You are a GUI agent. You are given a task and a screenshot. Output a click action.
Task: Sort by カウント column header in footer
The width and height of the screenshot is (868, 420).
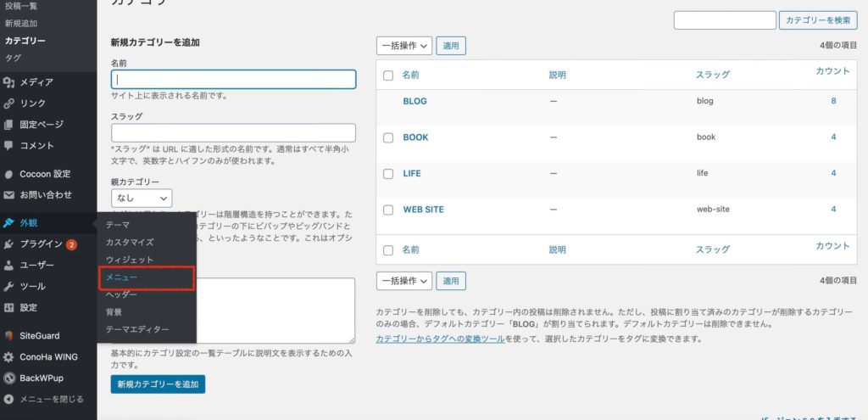coord(832,246)
